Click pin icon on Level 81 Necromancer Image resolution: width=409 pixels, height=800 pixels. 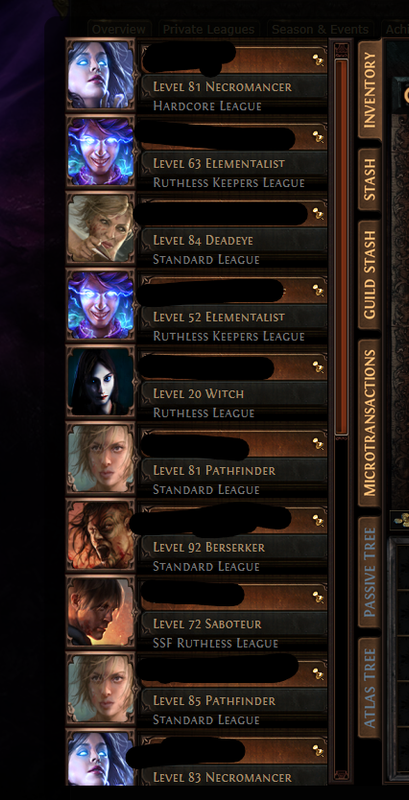coord(318,61)
